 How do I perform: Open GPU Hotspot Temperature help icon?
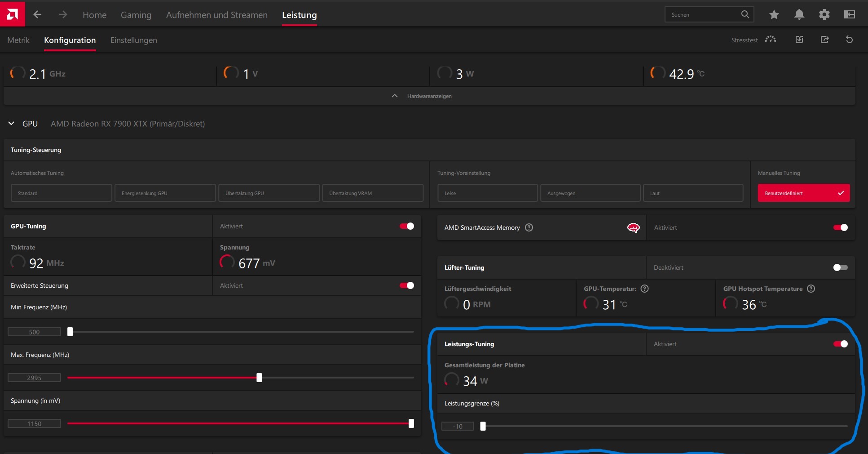point(811,289)
